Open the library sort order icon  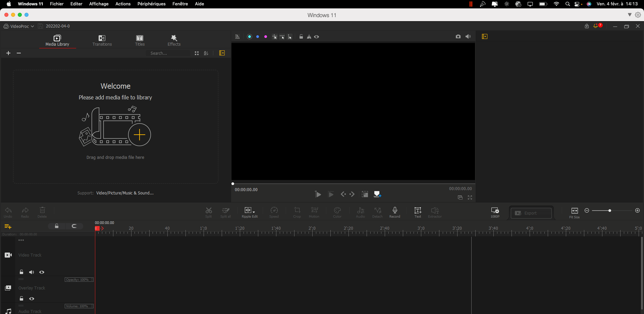click(x=206, y=53)
